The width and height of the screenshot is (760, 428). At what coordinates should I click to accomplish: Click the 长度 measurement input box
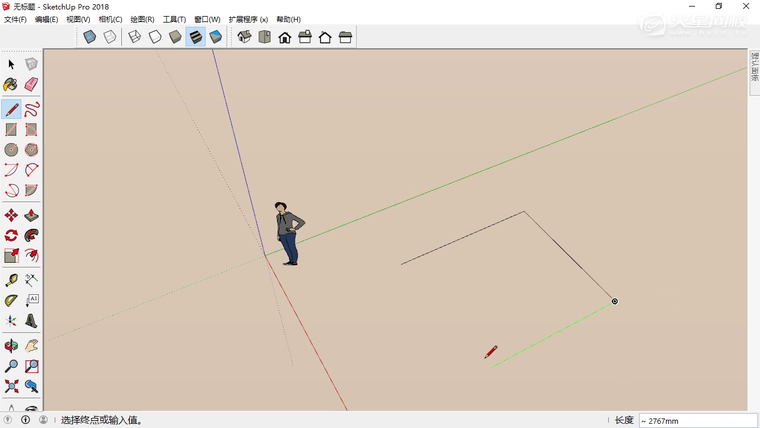pyautogui.click(x=695, y=420)
